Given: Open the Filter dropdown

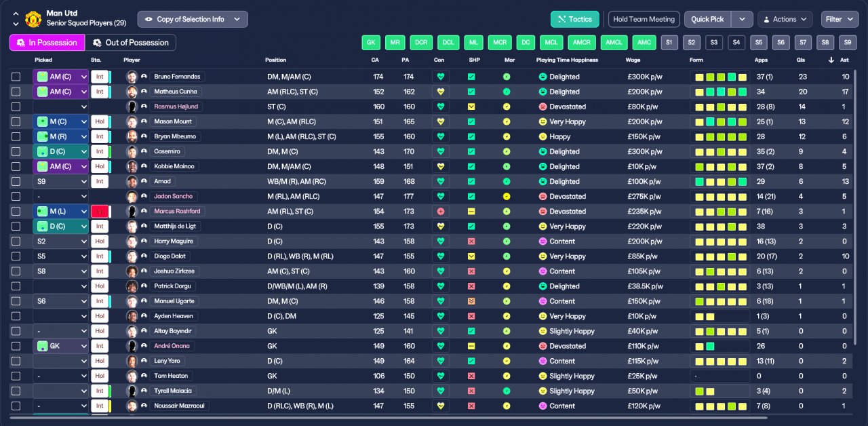Looking at the screenshot, I should click(x=840, y=19).
